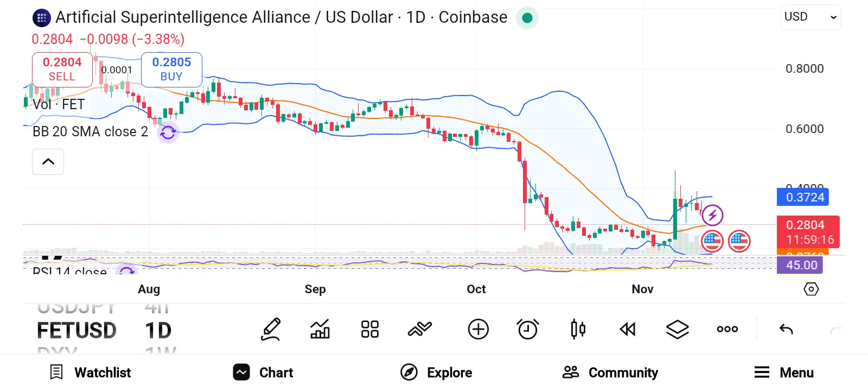
Task: Open the USD currency dropdown
Action: (810, 17)
